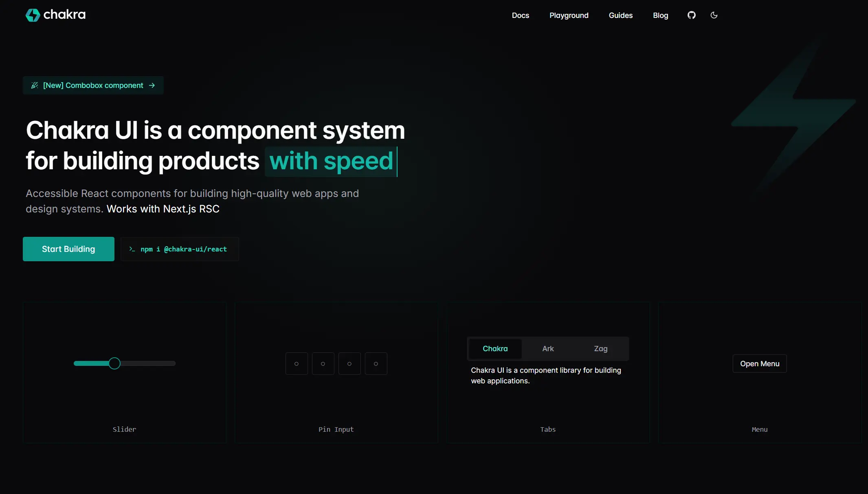Visit the Blog link
This screenshot has width=868, height=494.
pyautogui.click(x=660, y=15)
